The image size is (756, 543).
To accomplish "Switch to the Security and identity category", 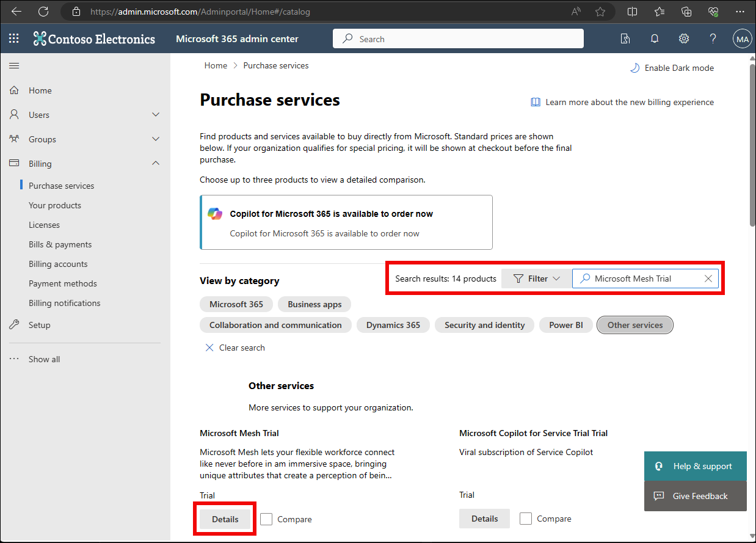I will click(484, 324).
